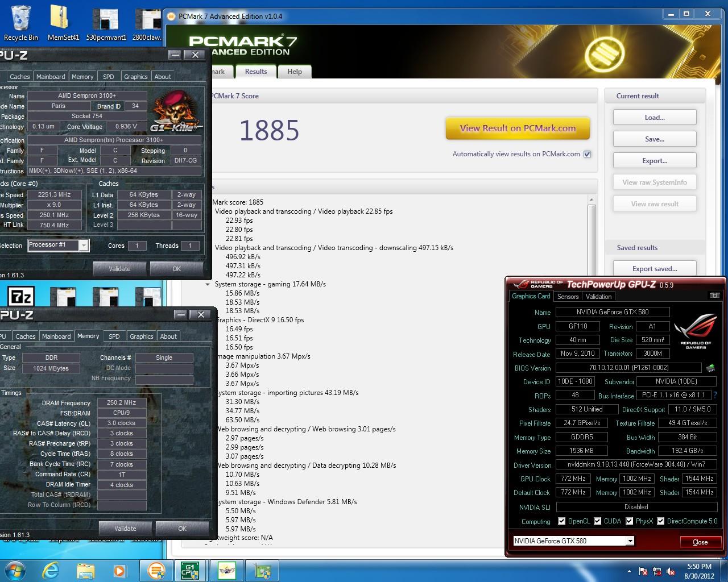Open the 7z desktop icon
728x582 pixels.
coord(21,297)
